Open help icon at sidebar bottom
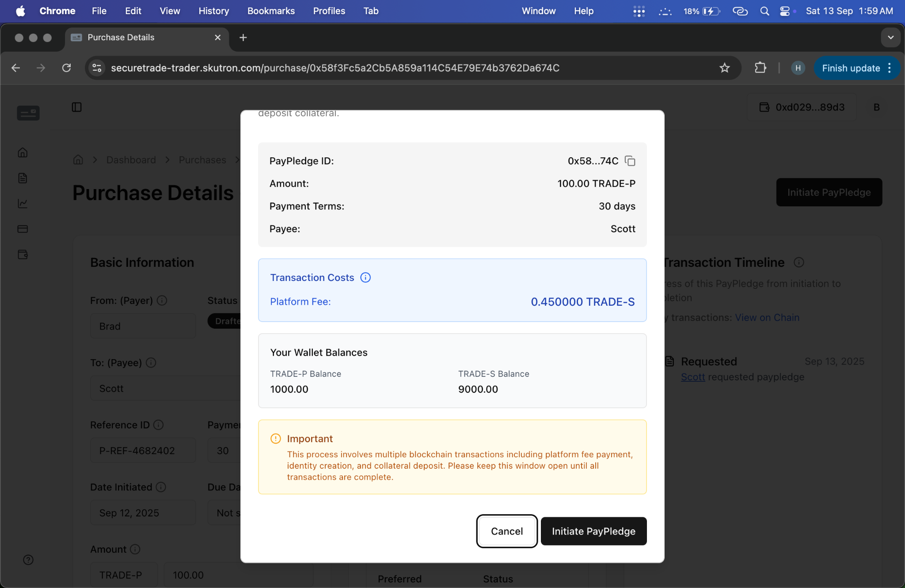905x588 pixels. tap(28, 560)
